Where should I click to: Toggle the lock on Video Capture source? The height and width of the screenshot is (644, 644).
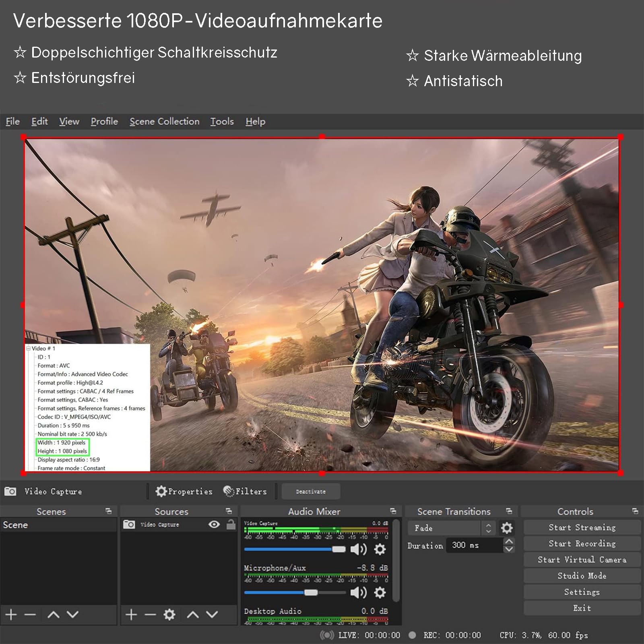(x=231, y=524)
